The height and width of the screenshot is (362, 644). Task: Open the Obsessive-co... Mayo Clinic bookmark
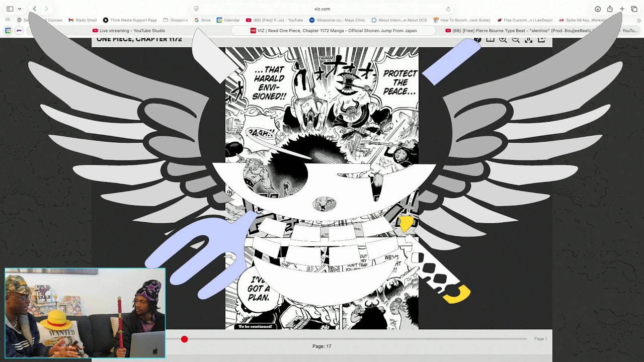click(x=337, y=20)
